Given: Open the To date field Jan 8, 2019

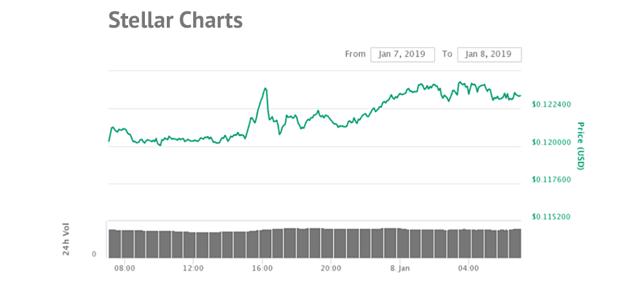Looking at the screenshot, I should tap(489, 54).
